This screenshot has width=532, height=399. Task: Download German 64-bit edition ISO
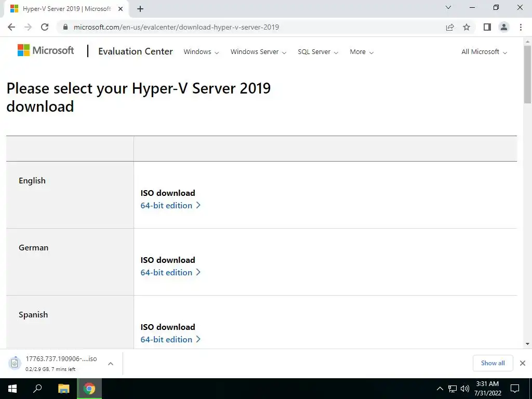pos(170,272)
